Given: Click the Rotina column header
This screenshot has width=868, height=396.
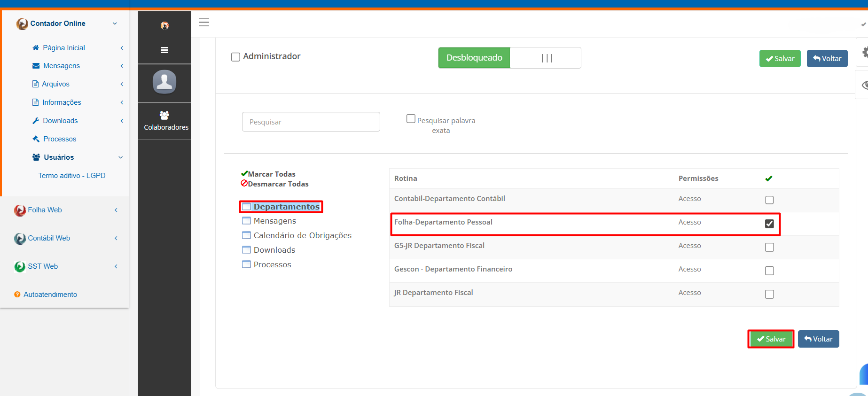Looking at the screenshot, I should coord(406,179).
